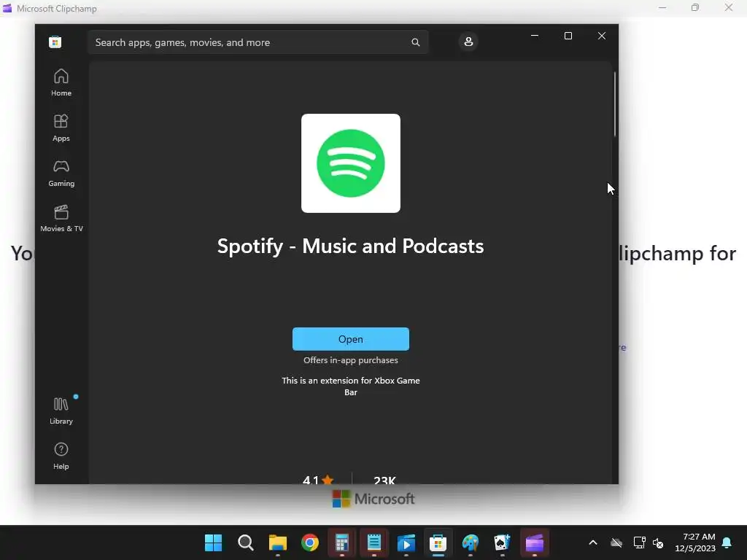The image size is (747, 560).
Task: Restore down the Clipchamp window
Action: pos(695,7)
